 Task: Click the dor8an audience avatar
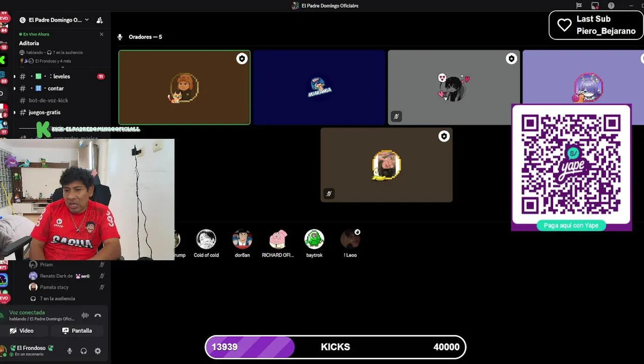click(x=242, y=239)
